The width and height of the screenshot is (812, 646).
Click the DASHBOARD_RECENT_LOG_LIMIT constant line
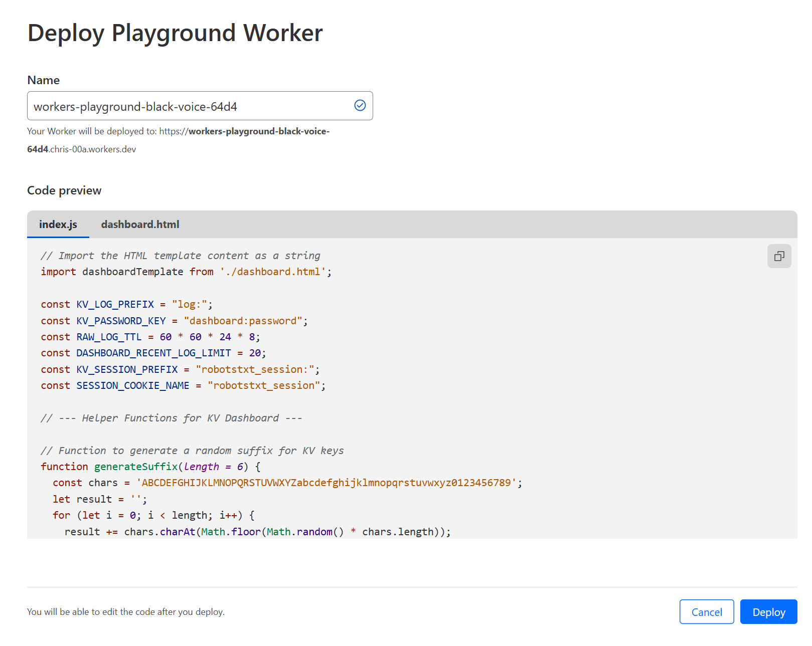(153, 353)
